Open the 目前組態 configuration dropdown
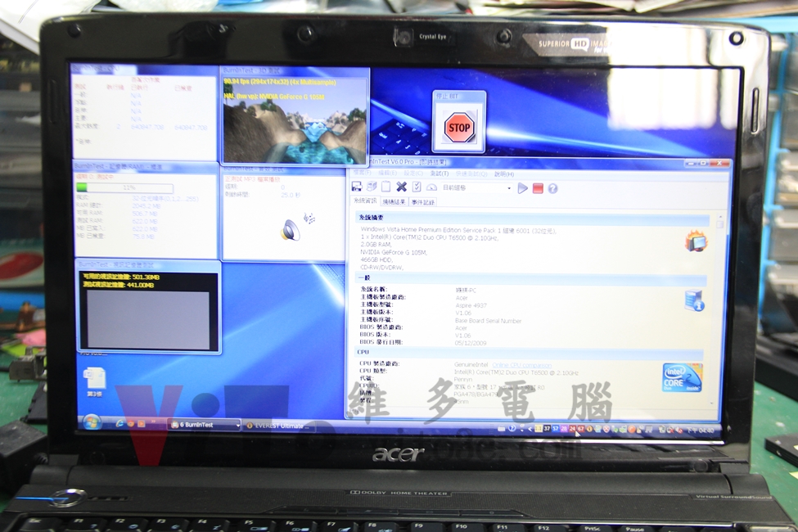The width and height of the screenshot is (798, 532). point(477,188)
